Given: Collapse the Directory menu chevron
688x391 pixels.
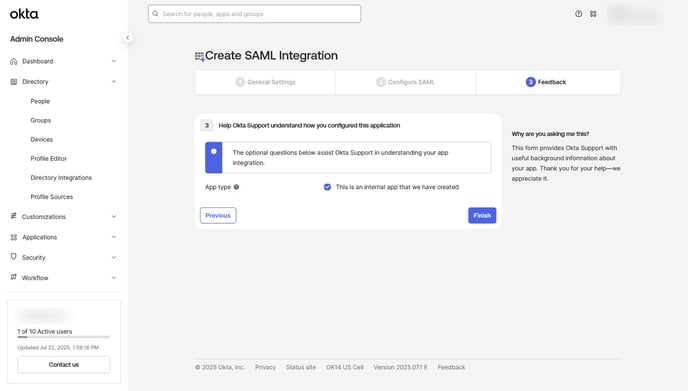Looking at the screenshot, I should 114,82.
